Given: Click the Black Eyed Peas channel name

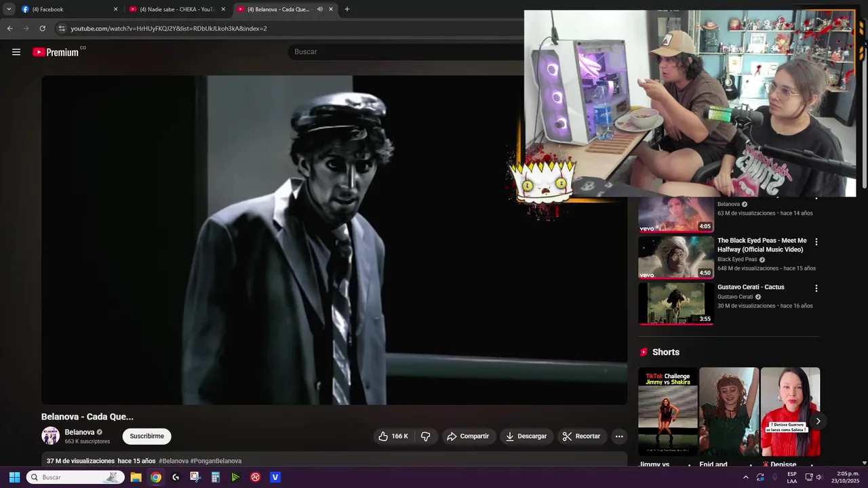Looking at the screenshot, I should [x=737, y=260].
